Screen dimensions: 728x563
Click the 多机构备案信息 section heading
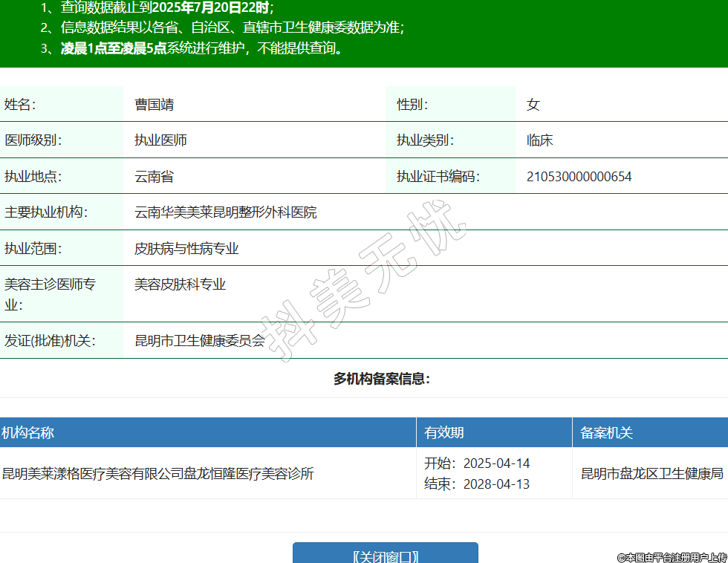pyautogui.click(x=382, y=379)
